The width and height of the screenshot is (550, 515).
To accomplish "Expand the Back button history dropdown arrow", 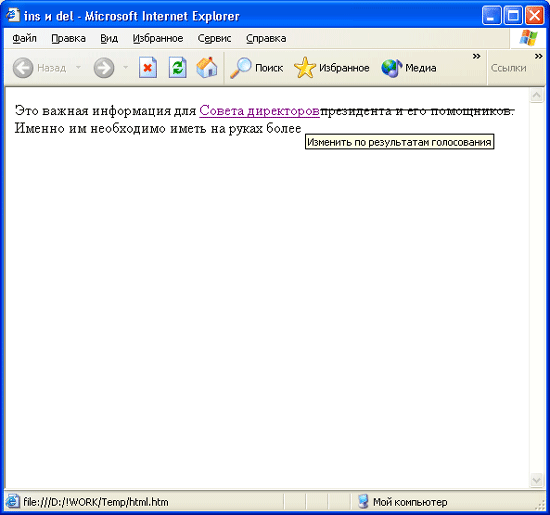I will pos(79,67).
